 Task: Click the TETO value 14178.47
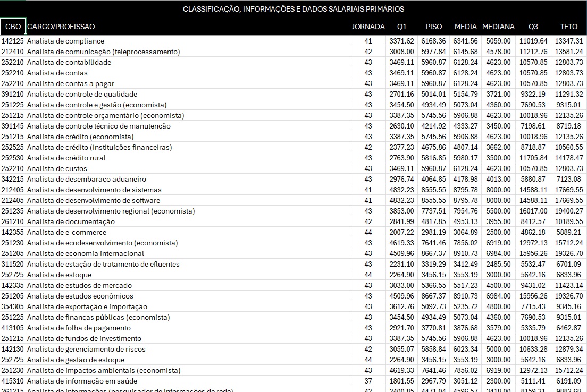click(569, 158)
